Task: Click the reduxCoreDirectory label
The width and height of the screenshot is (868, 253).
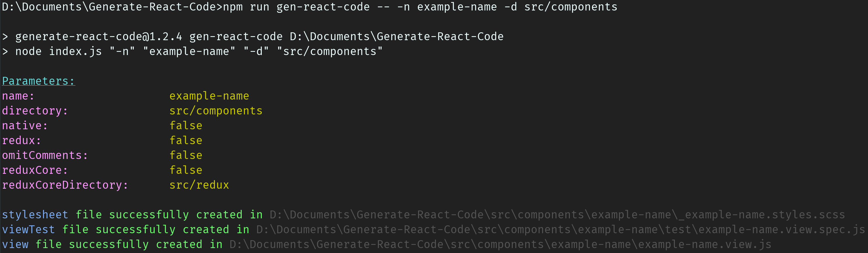Action: click(65, 185)
